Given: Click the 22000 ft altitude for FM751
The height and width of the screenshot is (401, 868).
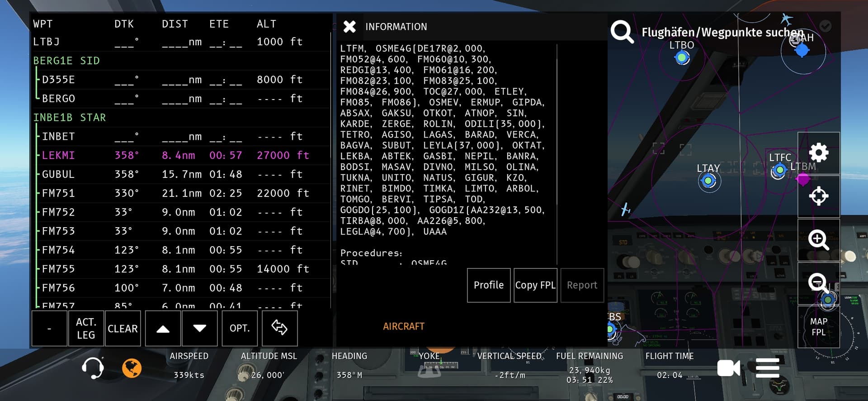Looking at the screenshot, I should 283,193.
